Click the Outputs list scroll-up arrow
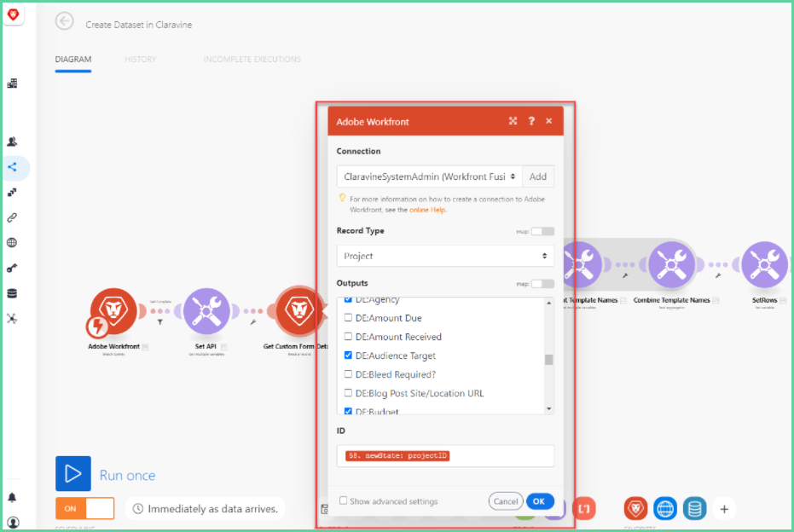The width and height of the screenshot is (794, 532). tap(549, 304)
